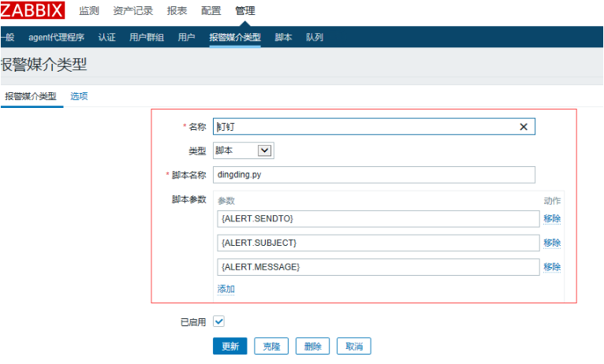Screen dimensions: 604x364
Task: Go to agent代理程序 submenu
Action: (x=56, y=37)
